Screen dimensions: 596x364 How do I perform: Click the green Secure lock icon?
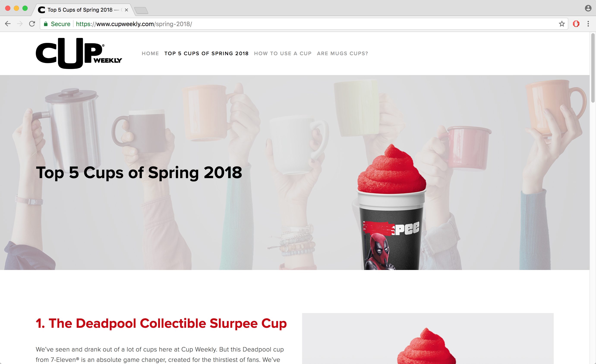tap(46, 24)
